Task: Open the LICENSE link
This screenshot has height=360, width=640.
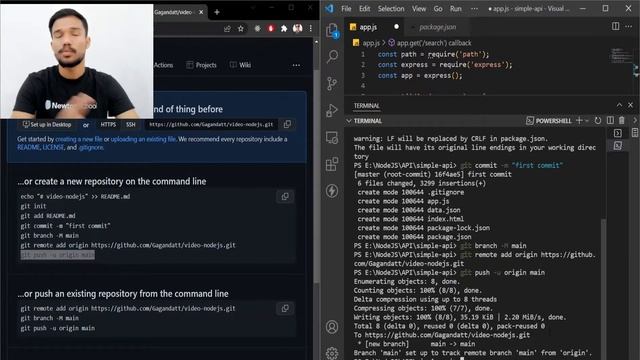Action: coord(53,147)
